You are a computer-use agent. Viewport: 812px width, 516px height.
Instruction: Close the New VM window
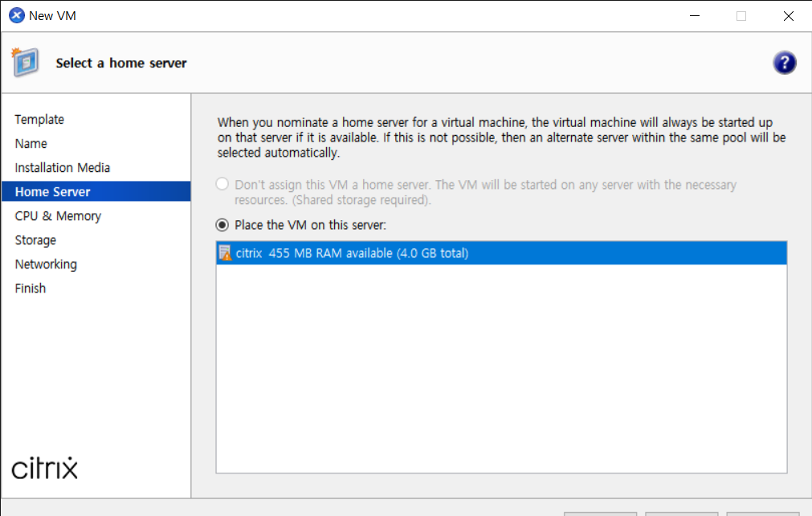(x=788, y=16)
